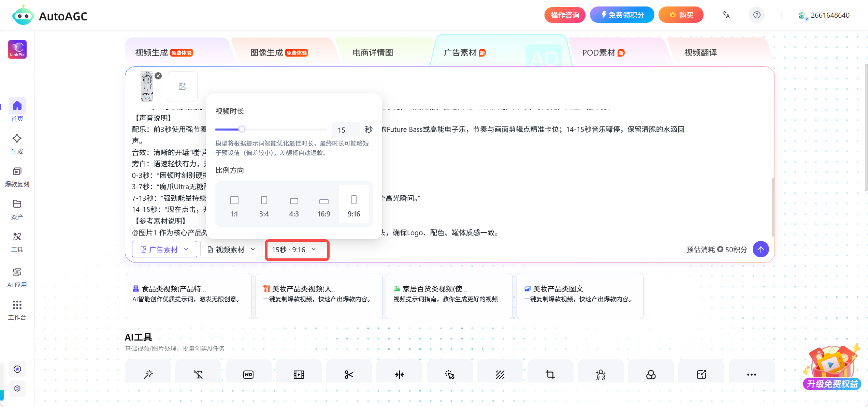The height and width of the screenshot is (407, 868).
Task: Remove the uploaded Monster can image
Action: [x=158, y=76]
